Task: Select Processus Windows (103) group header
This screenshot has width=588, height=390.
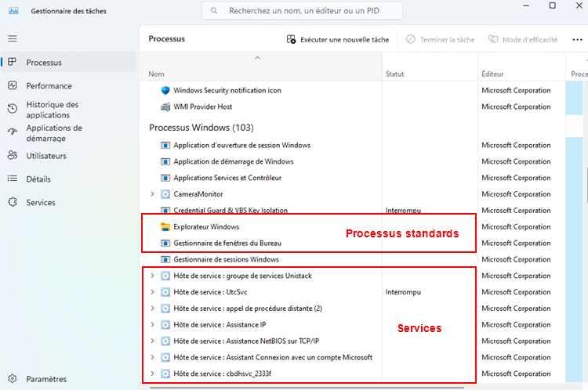Action: [201, 128]
